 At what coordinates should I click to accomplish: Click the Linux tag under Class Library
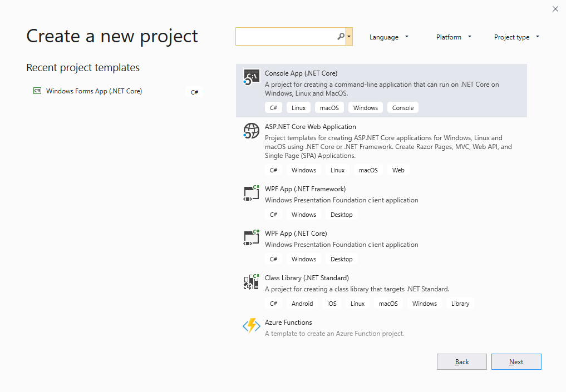point(357,304)
